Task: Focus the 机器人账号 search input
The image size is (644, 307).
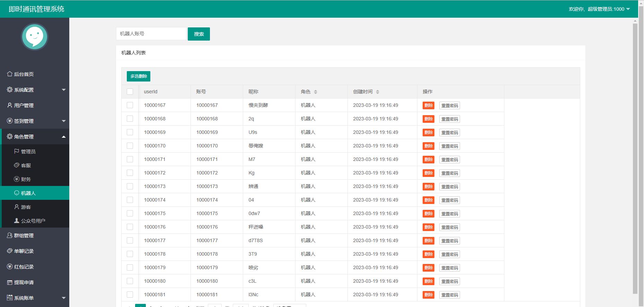Action: (151, 34)
